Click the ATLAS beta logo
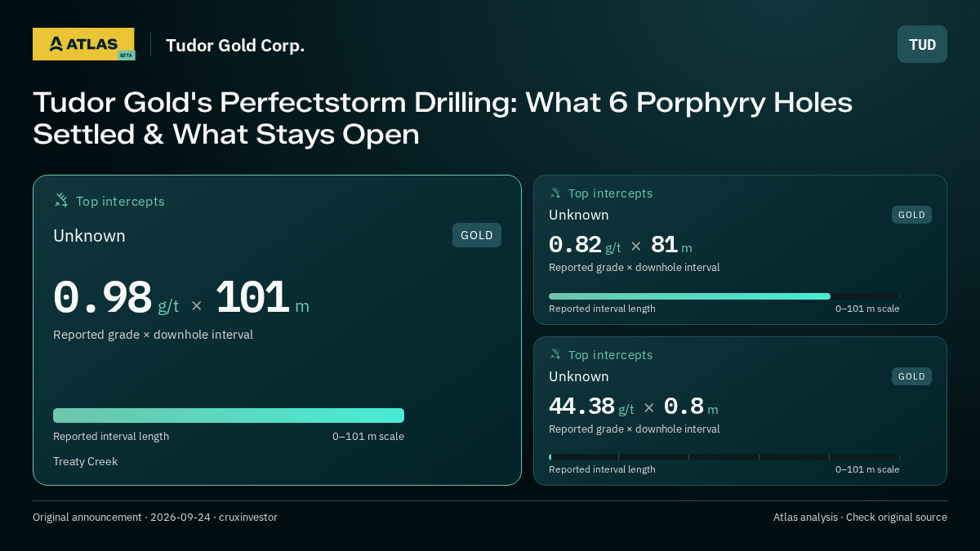 point(83,44)
